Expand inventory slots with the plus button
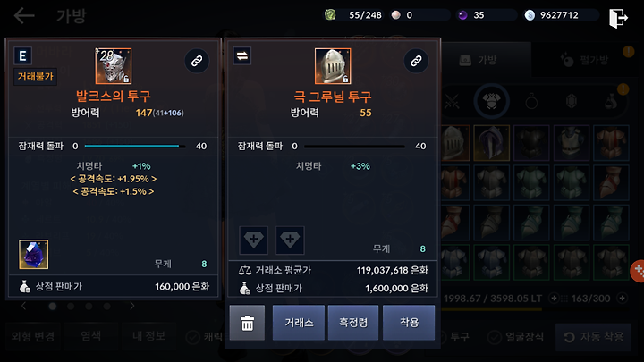Viewport: 644px width, 362px height. coord(623,299)
